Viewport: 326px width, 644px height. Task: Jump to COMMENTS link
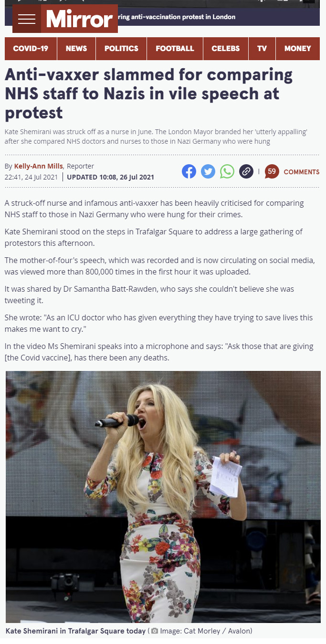(302, 172)
